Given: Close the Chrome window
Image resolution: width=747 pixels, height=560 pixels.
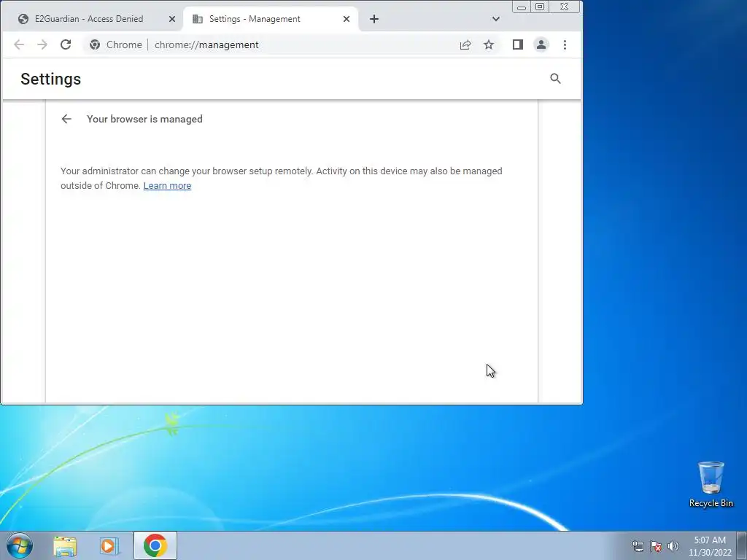Looking at the screenshot, I should tap(565, 7).
